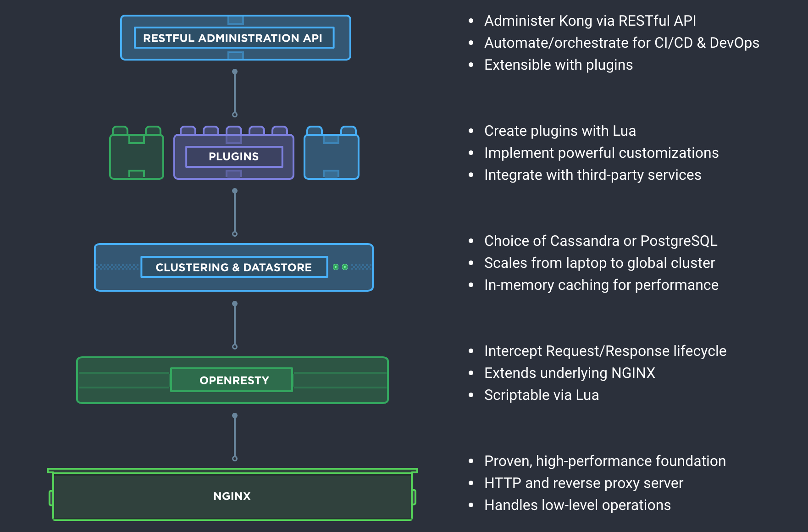Screen dimensions: 808x532
Task: Click 'Administer Kong via RESTful API' text
Action: [x=590, y=21]
